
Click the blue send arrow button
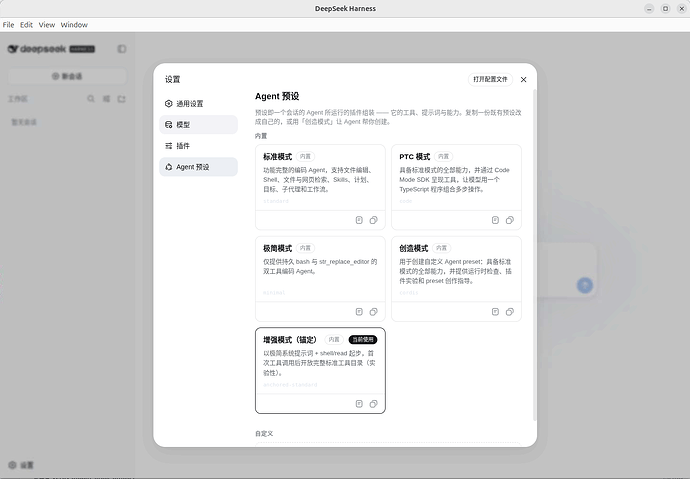coord(585,285)
